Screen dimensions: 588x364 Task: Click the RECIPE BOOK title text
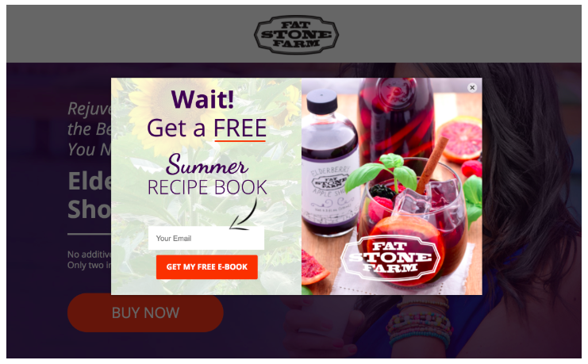(x=207, y=187)
